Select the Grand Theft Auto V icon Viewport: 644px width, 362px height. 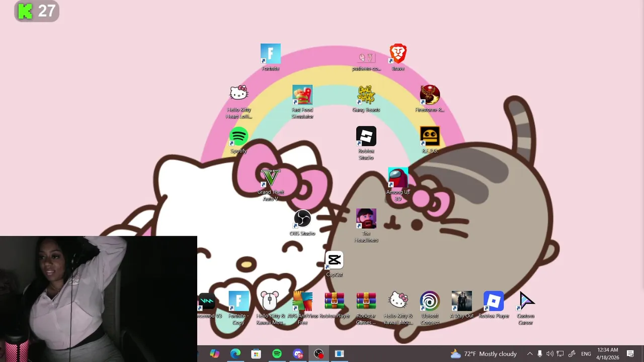[270, 185]
